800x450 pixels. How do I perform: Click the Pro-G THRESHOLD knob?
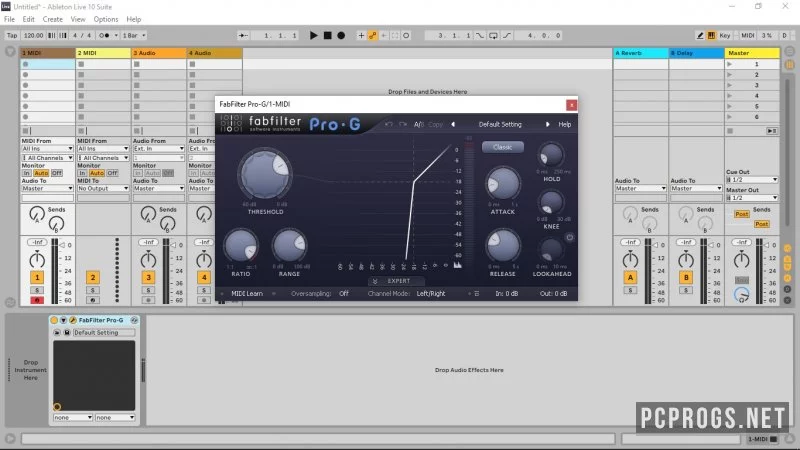coord(265,174)
